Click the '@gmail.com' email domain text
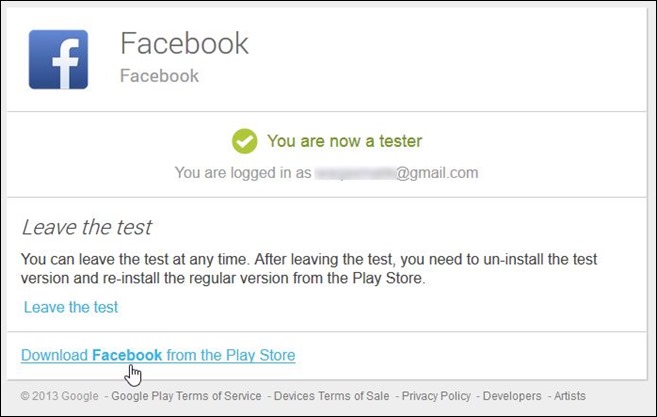 pyautogui.click(x=437, y=173)
